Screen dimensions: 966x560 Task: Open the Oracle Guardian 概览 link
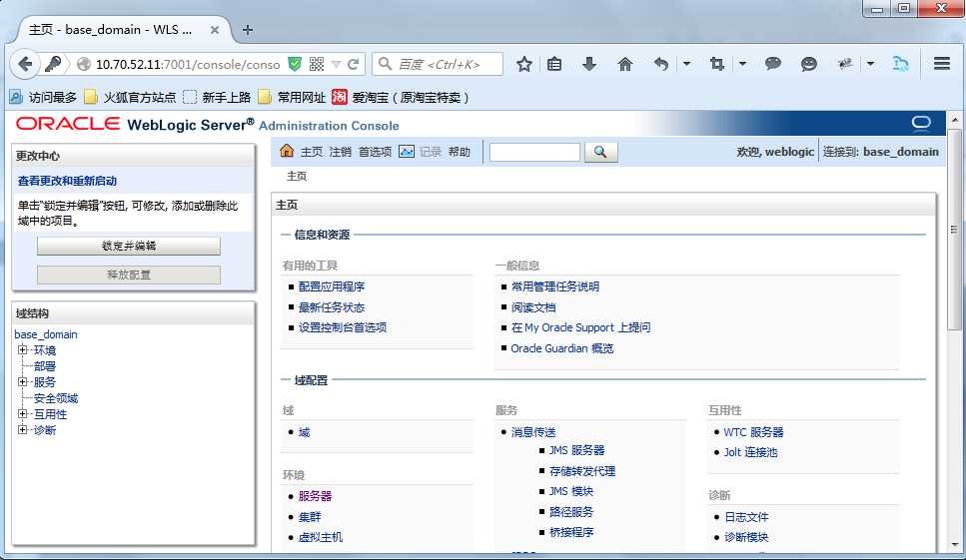(561, 348)
